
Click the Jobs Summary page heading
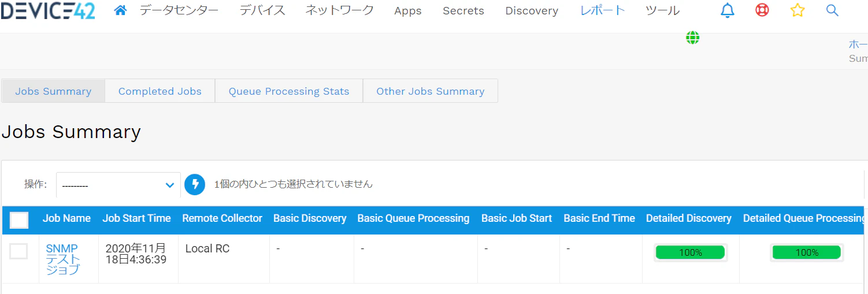pos(71,132)
